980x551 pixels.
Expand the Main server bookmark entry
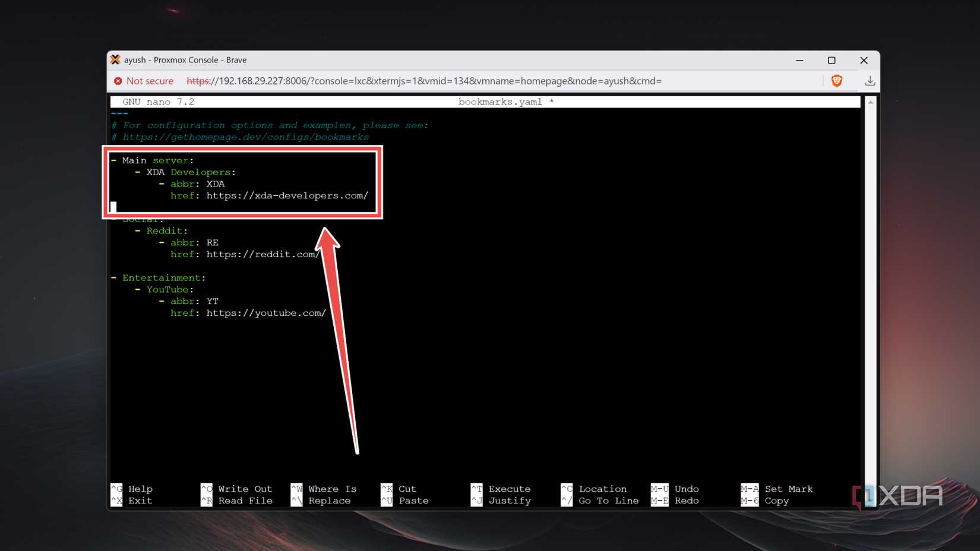point(157,160)
